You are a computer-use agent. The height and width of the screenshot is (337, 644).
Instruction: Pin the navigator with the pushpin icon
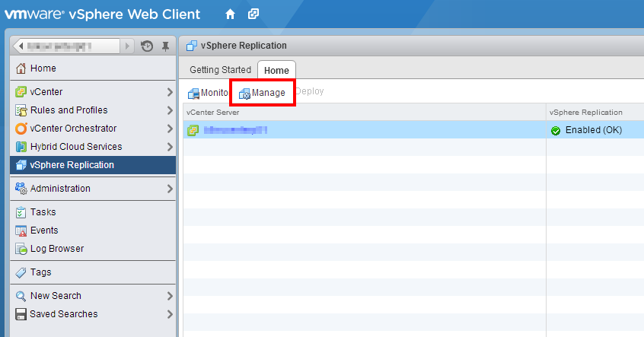(165, 46)
